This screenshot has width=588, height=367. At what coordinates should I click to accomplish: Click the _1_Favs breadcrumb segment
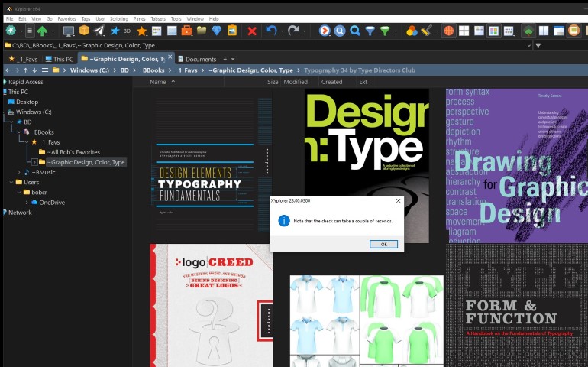[185, 70]
